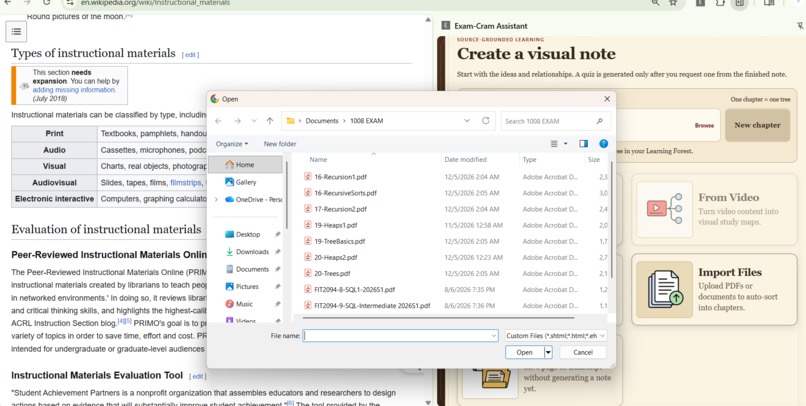Screen dimensions: 806x406
Task: Bookmark this page with the star icon
Action: (673, 3)
